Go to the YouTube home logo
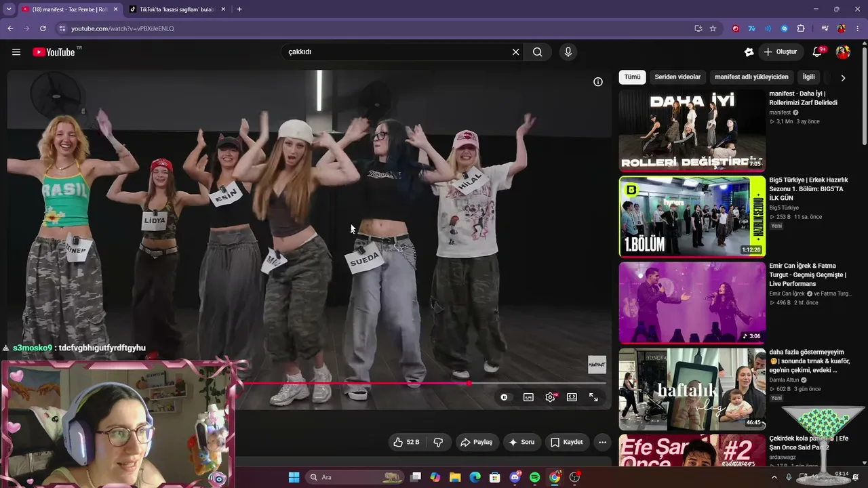Image resolution: width=868 pixels, height=488 pixels. click(54, 52)
